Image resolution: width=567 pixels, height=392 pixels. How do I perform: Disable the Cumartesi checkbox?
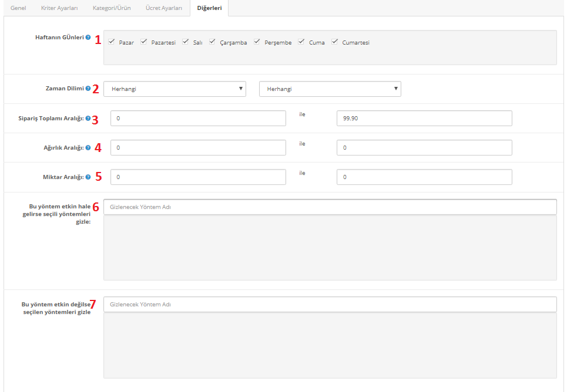click(x=335, y=42)
